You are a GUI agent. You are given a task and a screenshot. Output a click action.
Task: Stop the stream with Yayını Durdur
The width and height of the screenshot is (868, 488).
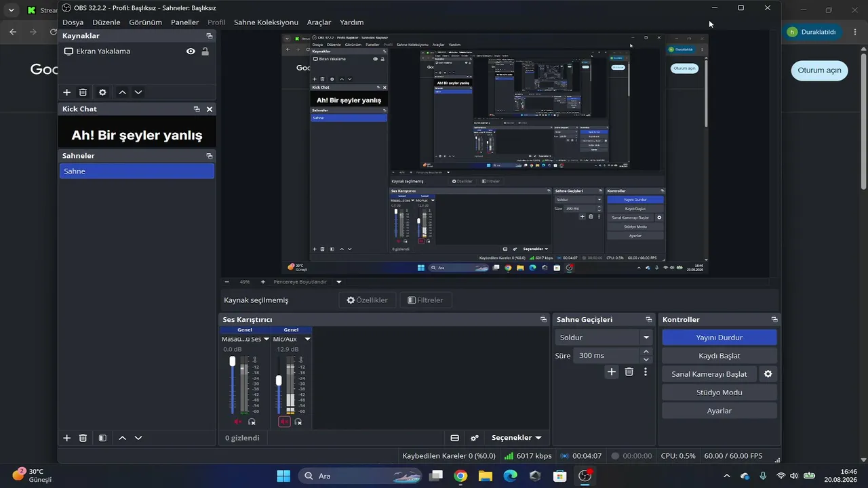tap(719, 338)
